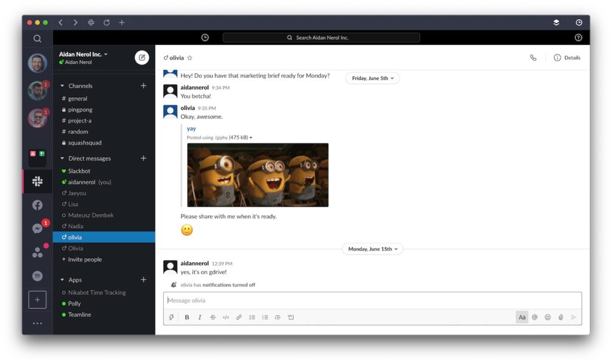Viewport: 612px width, 364px height.
Task: Open the stacked layers icon top right
Action: 556,23
